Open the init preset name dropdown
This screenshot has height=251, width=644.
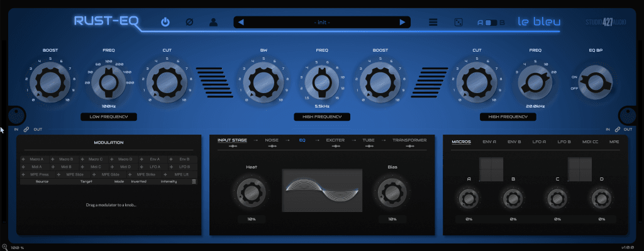pos(322,22)
